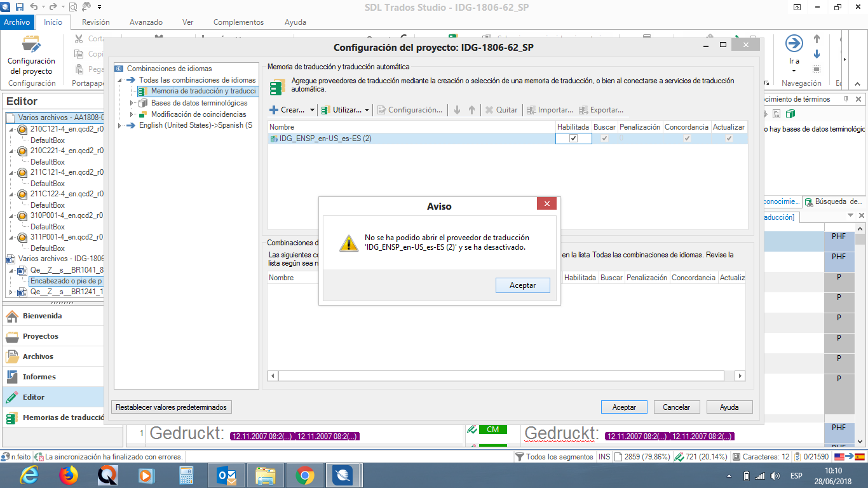Click Aceptar in the Aviso dialog
Image resolution: width=868 pixels, height=488 pixels.
coord(523,285)
